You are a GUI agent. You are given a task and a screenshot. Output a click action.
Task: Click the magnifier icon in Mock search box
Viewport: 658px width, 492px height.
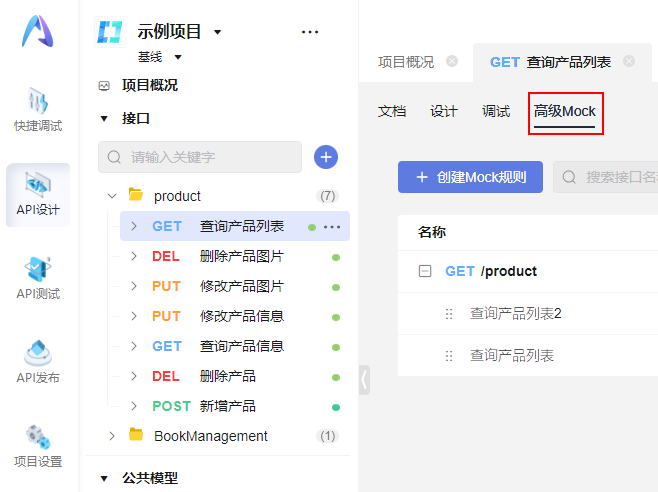tap(569, 177)
